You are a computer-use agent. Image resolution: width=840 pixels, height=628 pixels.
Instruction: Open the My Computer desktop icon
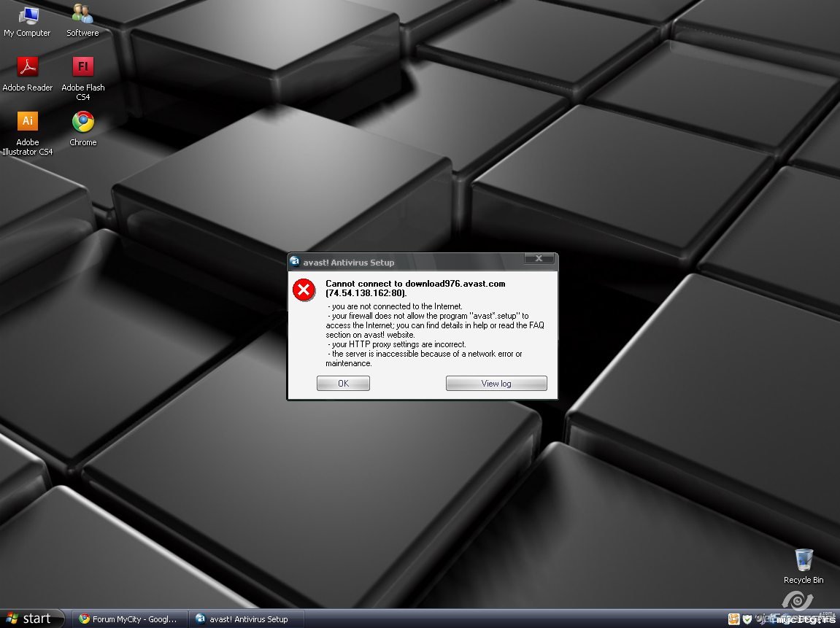pyautogui.click(x=27, y=21)
